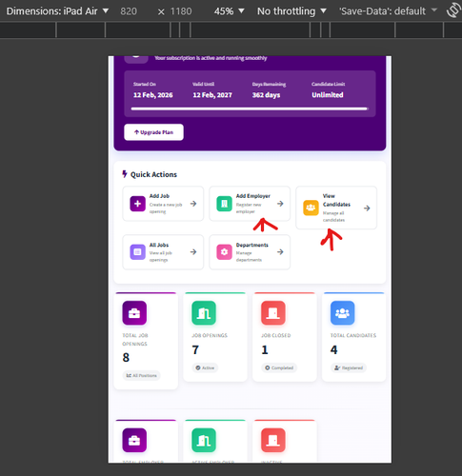The width and height of the screenshot is (462, 476).
Task: Click the JOB OPENINGS card label
Action: click(x=210, y=335)
